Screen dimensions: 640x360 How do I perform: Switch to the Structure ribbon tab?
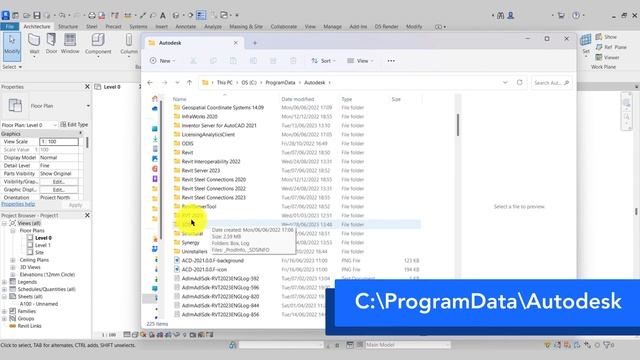[68, 27]
